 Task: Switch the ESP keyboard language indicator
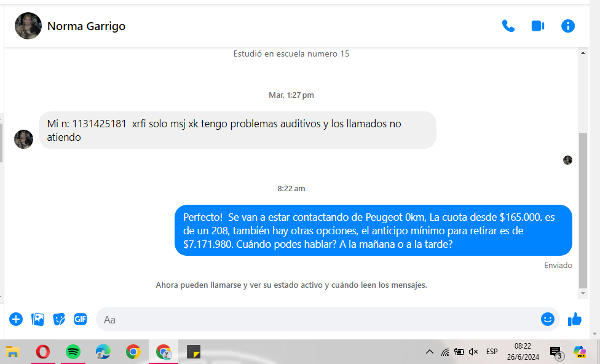pos(492,352)
